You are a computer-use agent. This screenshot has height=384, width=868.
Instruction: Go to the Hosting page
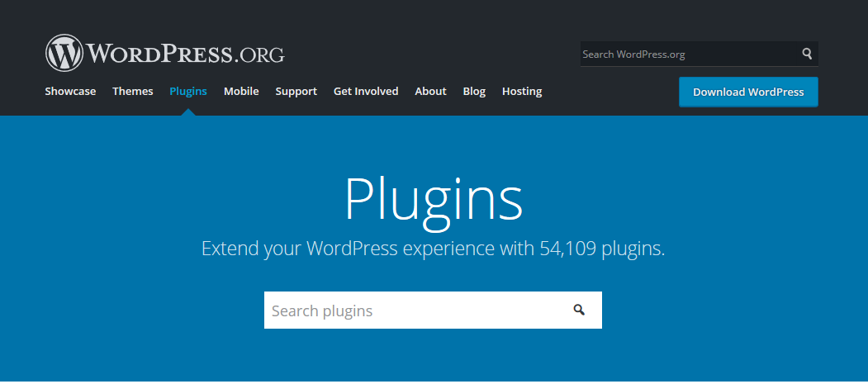[522, 92]
